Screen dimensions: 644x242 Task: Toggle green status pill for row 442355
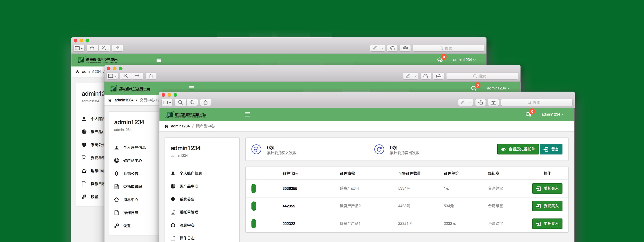click(x=254, y=206)
